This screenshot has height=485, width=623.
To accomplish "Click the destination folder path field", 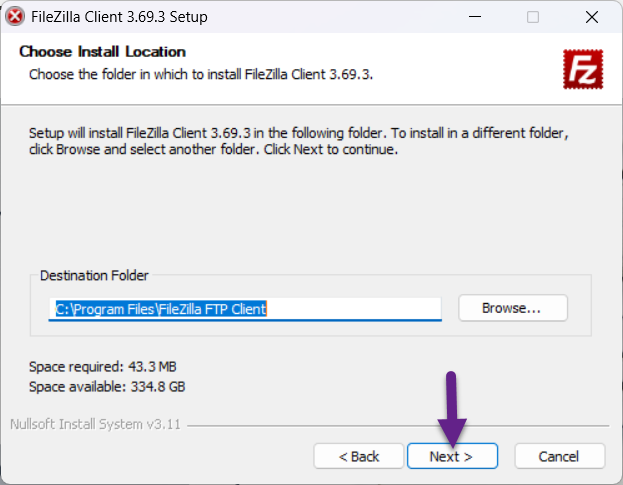I will [x=245, y=309].
